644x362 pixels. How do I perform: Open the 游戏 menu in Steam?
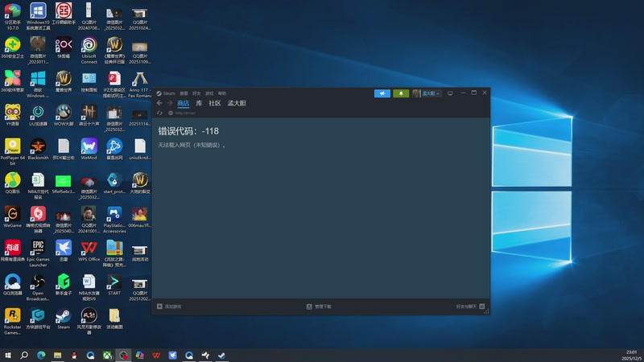pyautogui.click(x=209, y=93)
